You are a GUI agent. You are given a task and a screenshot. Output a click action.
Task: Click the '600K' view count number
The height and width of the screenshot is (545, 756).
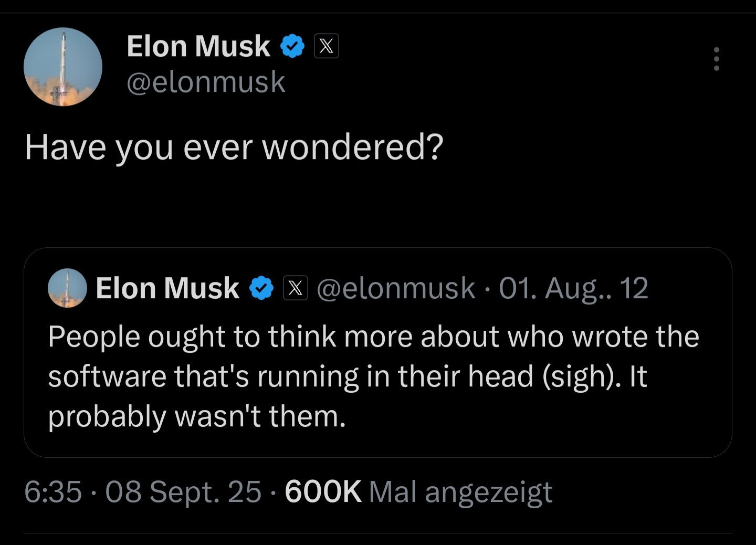(x=323, y=491)
